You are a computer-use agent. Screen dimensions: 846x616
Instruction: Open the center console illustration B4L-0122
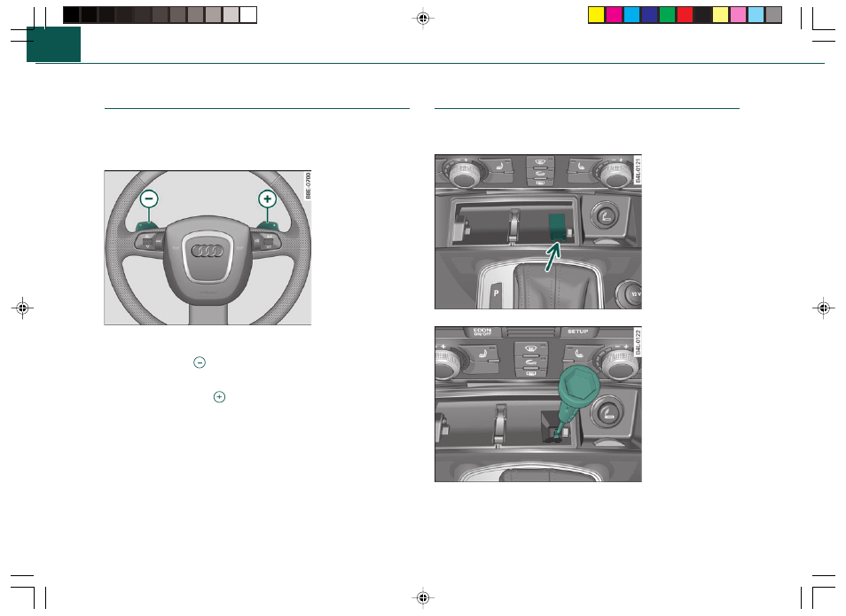click(x=538, y=404)
